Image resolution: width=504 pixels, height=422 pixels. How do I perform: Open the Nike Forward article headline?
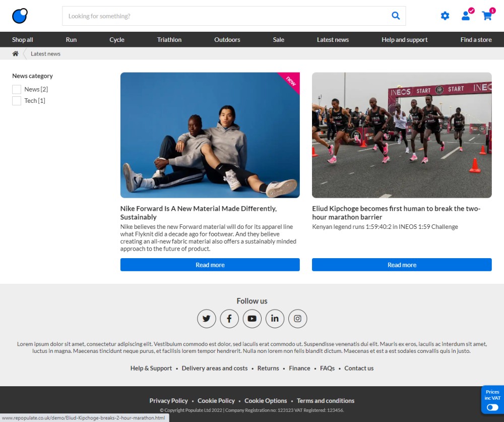point(198,213)
